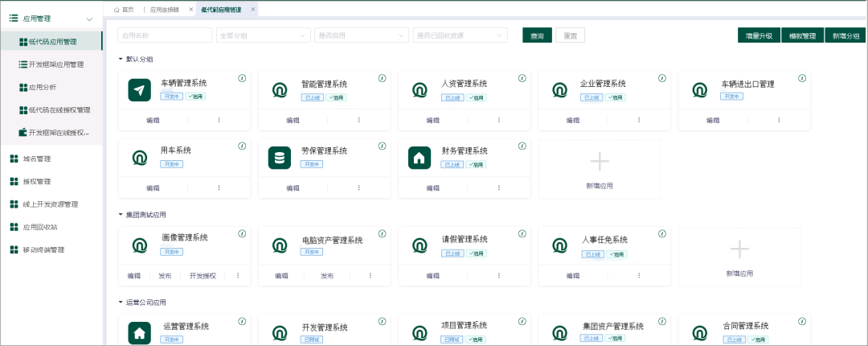Collapse the 默认分组 group section

[121, 60]
